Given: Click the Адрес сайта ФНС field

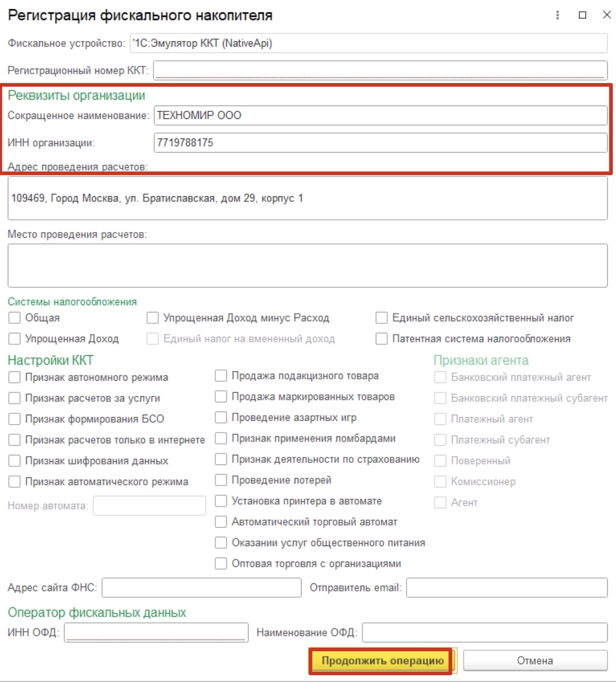Looking at the screenshot, I should (201, 588).
